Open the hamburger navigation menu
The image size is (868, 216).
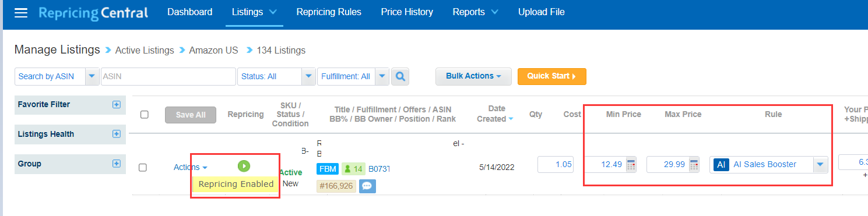(x=21, y=13)
